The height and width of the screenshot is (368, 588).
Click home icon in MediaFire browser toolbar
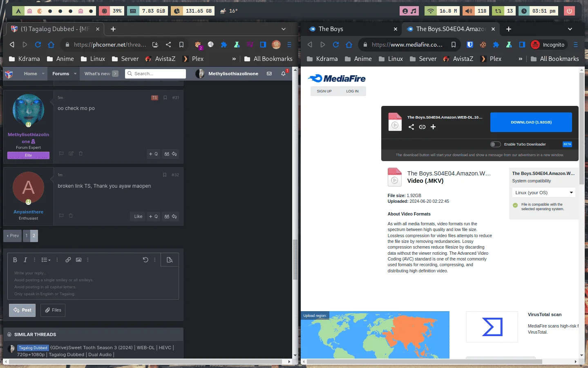349,45
